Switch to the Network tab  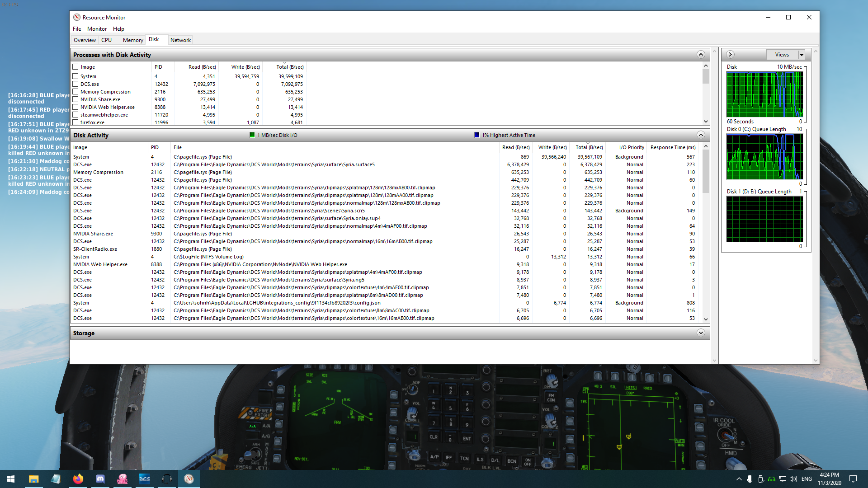(x=180, y=40)
